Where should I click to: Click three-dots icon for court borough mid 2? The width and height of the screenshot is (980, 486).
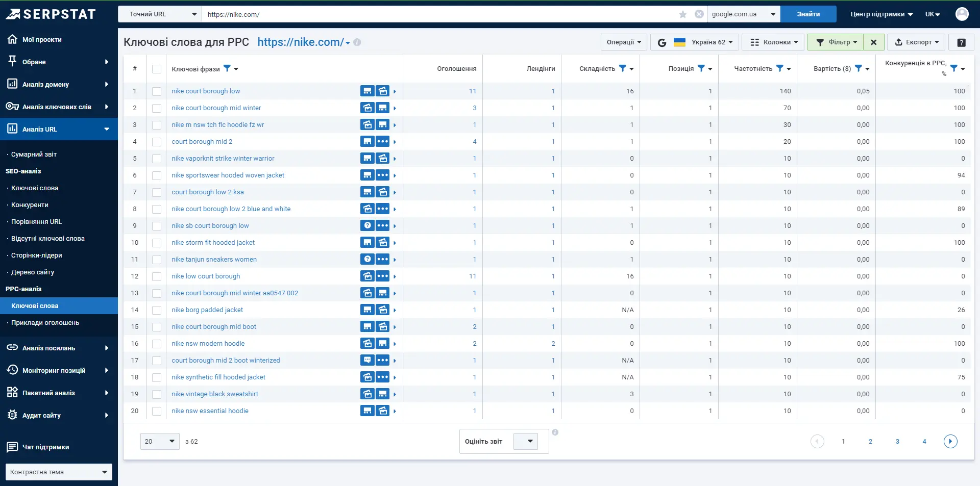click(x=383, y=141)
